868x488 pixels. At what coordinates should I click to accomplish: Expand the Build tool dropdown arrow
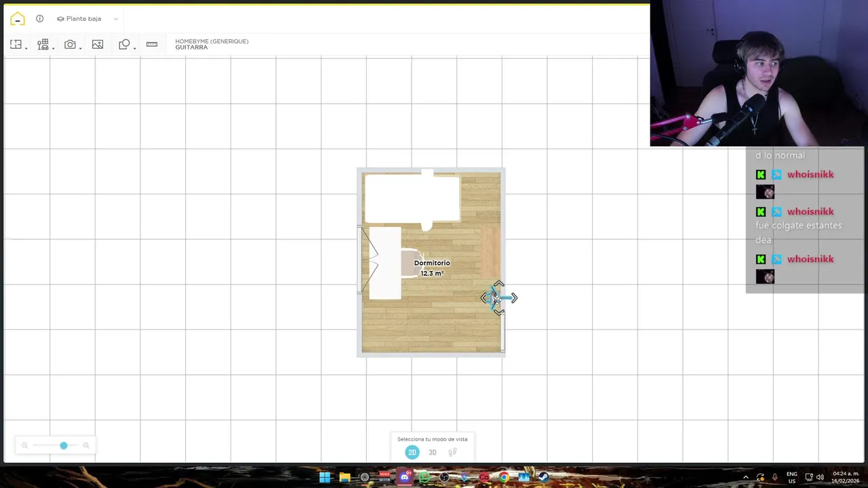pyautogui.click(x=26, y=47)
